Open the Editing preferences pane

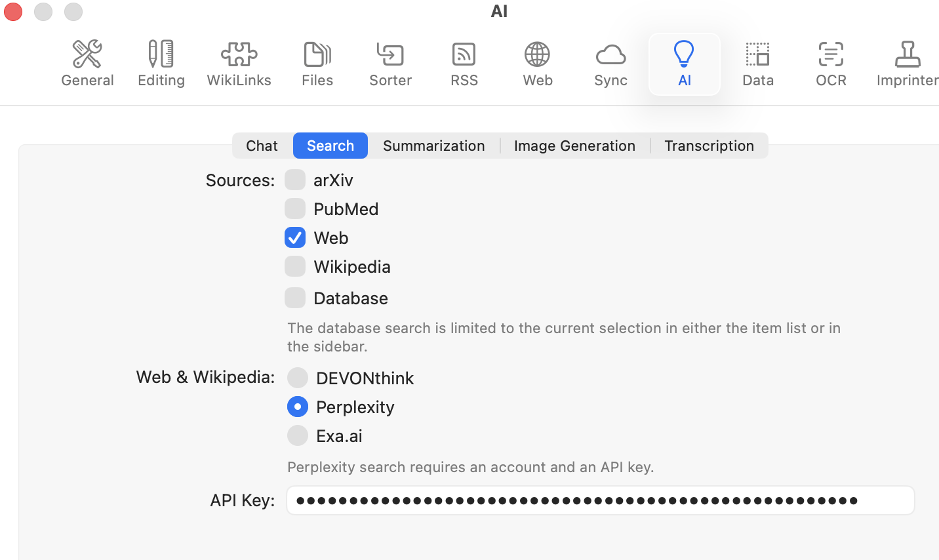click(161, 64)
